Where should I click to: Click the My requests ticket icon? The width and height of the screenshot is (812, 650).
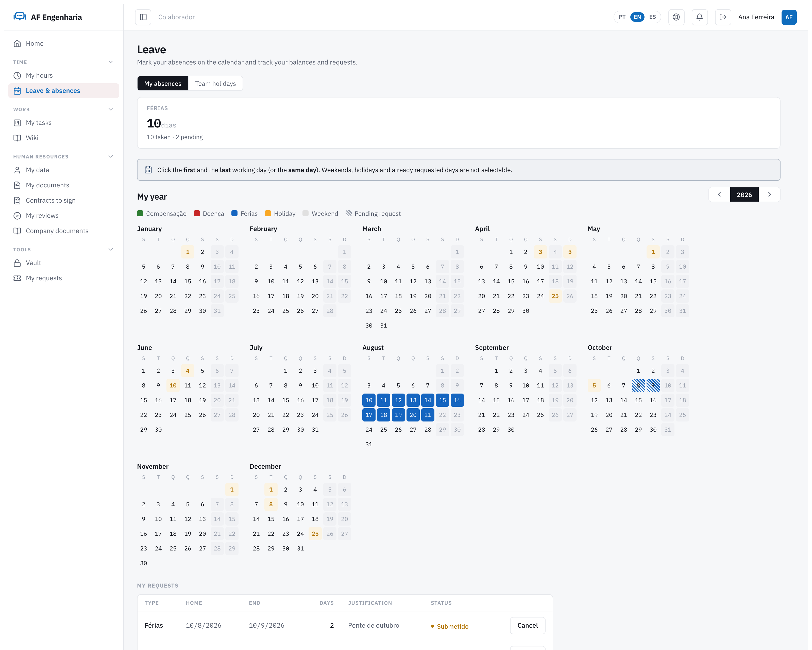(x=17, y=278)
